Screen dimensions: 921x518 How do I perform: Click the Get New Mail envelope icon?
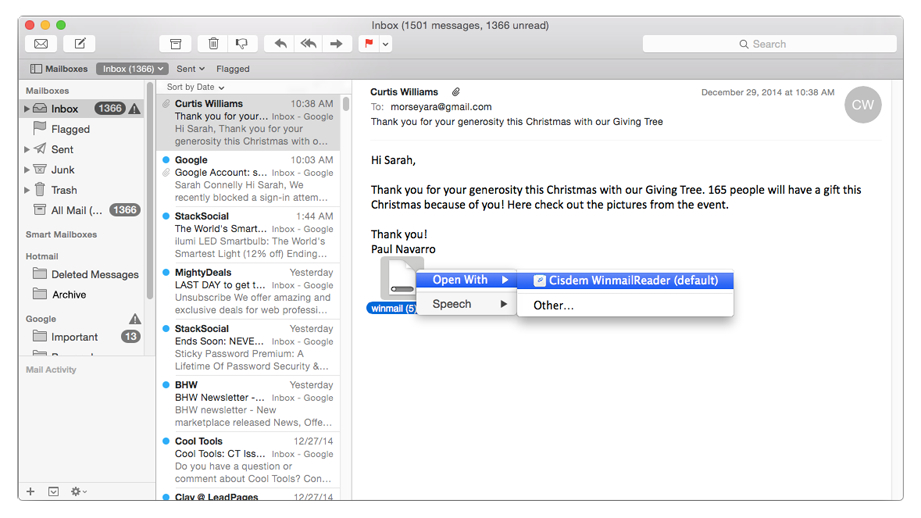(x=41, y=43)
